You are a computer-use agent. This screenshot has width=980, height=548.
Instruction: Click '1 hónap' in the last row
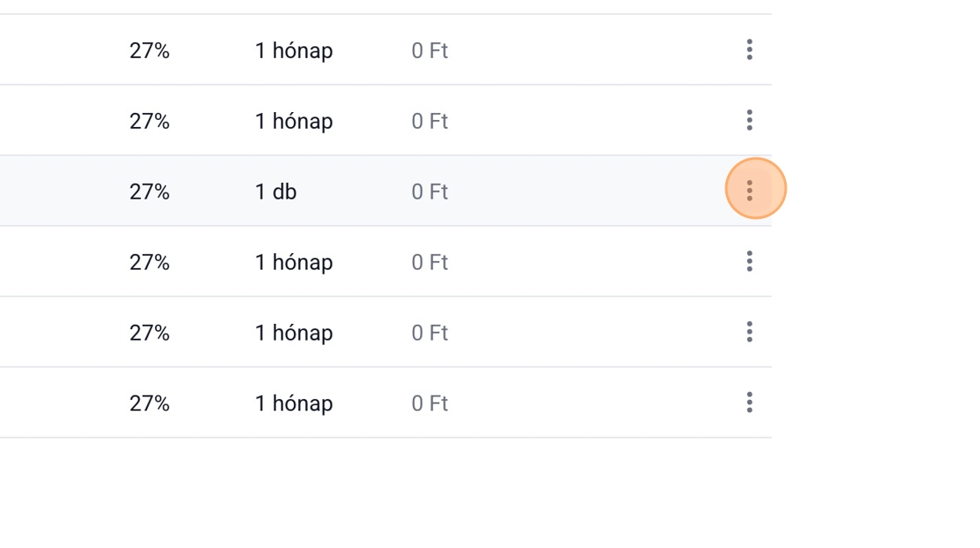coord(294,404)
